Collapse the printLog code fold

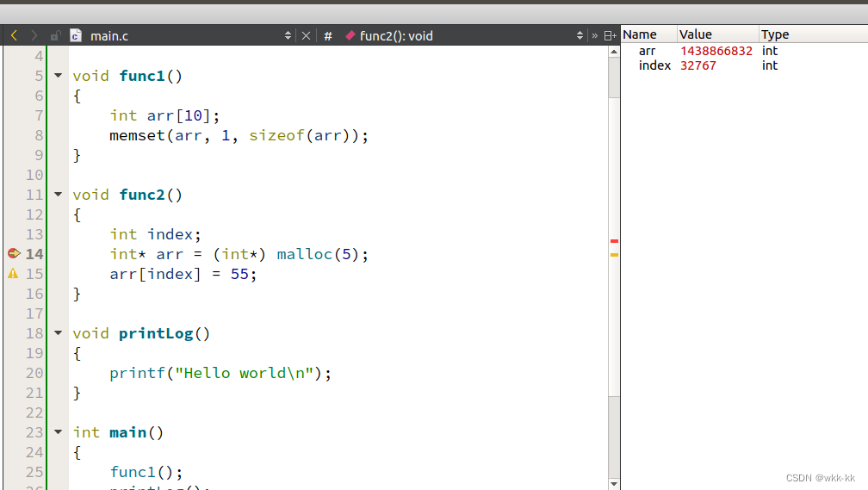point(59,332)
